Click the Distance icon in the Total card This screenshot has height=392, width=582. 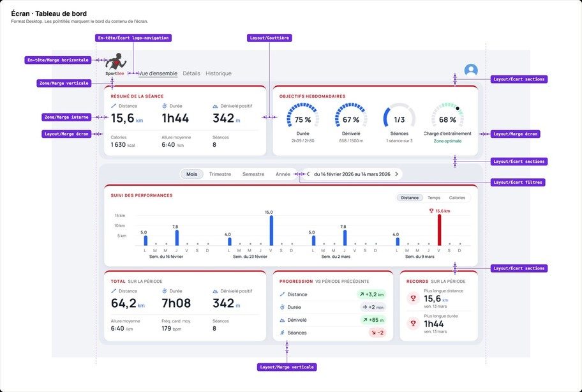(114, 291)
